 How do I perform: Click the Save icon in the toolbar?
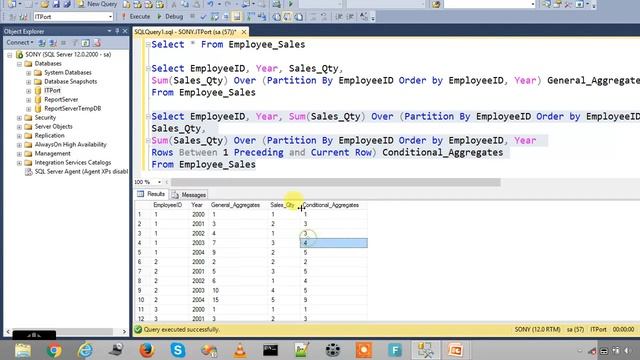[56, 4]
